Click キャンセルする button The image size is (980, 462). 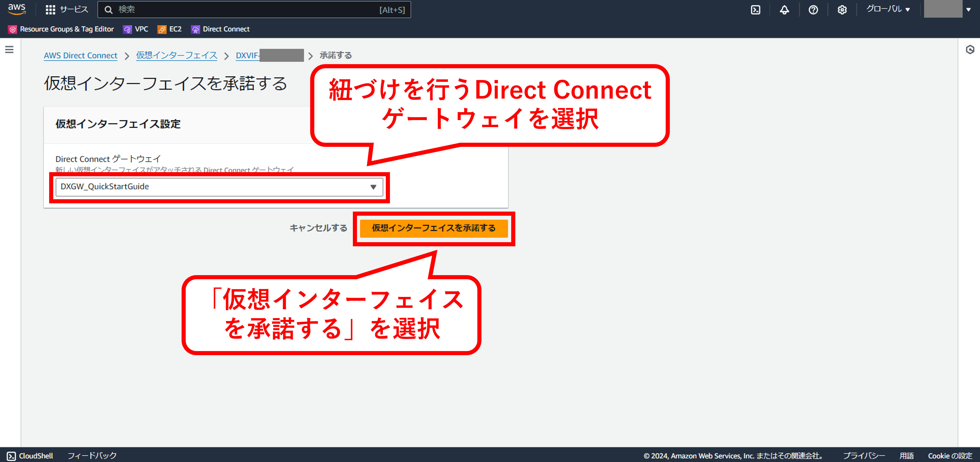pos(318,228)
